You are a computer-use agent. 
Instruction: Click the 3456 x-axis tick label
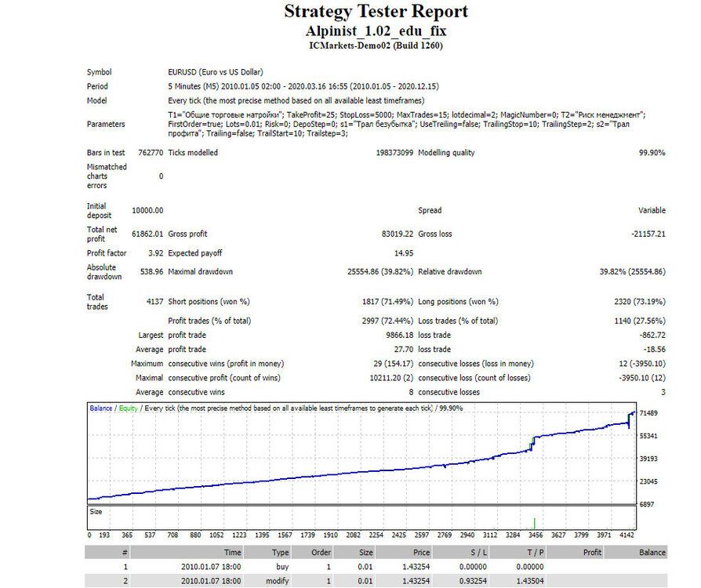coord(535,535)
